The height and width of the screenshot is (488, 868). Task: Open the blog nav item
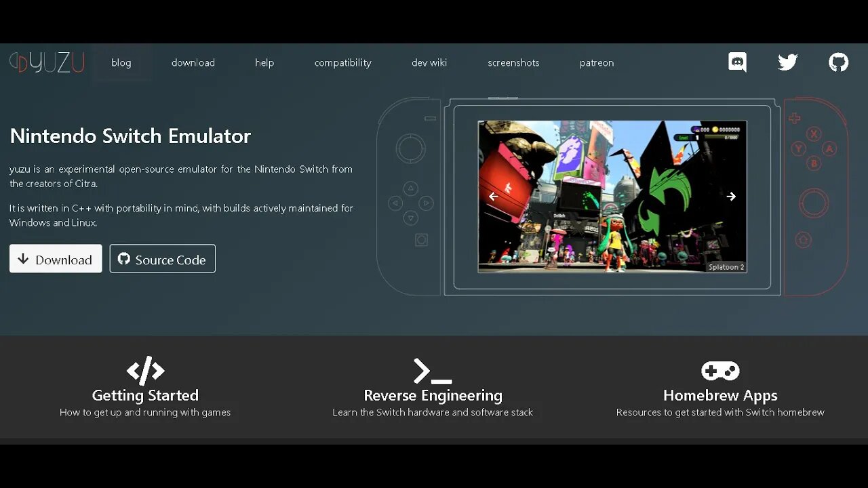click(121, 62)
